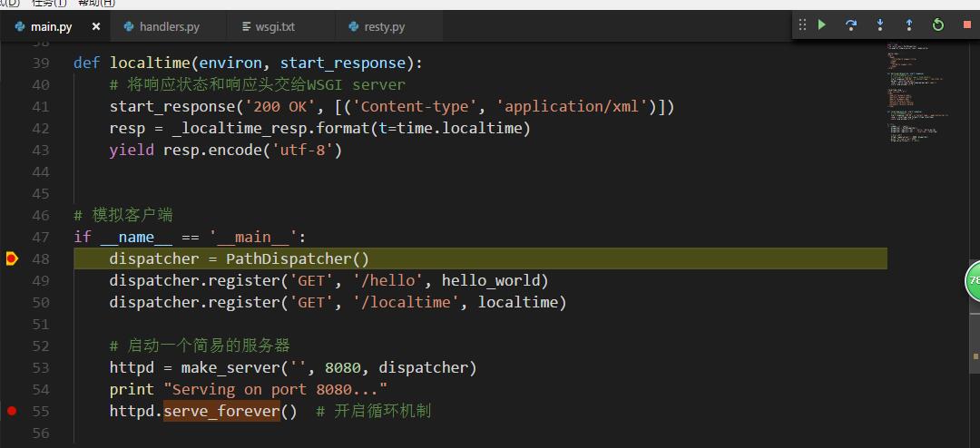The height and width of the screenshot is (448, 980).
Task: Select line number 53 in the gutter
Action: [x=41, y=367]
